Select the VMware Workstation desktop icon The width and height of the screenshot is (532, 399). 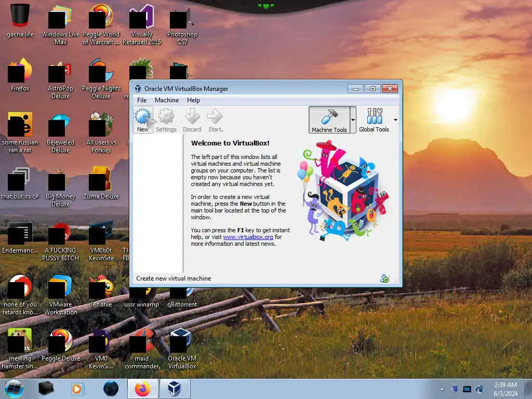pyautogui.click(x=60, y=295)
